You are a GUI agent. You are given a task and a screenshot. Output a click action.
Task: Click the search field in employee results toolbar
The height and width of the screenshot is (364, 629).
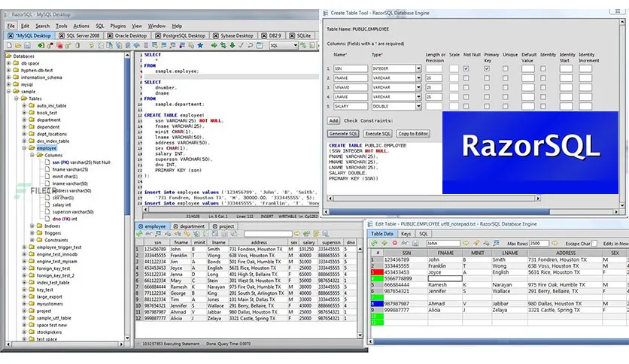(x=268, y=234)
